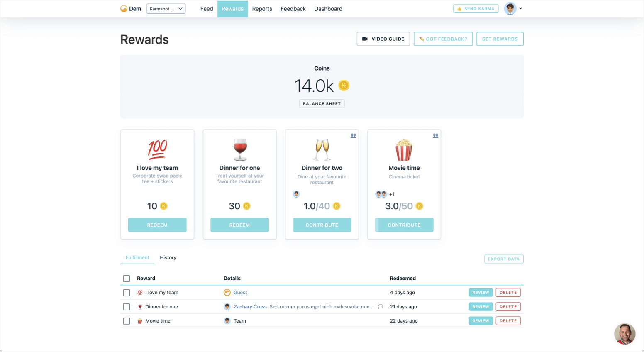
Task: Click contributor avatar on Dinner for two card
Action: pyautogui.click(x=296, y=194)
